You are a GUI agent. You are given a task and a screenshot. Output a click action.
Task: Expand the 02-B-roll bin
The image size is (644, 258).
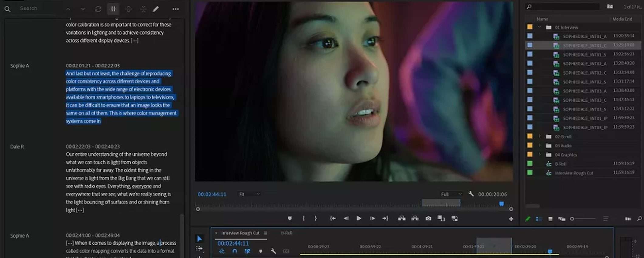pyautogui.click(x=540, y=136)
